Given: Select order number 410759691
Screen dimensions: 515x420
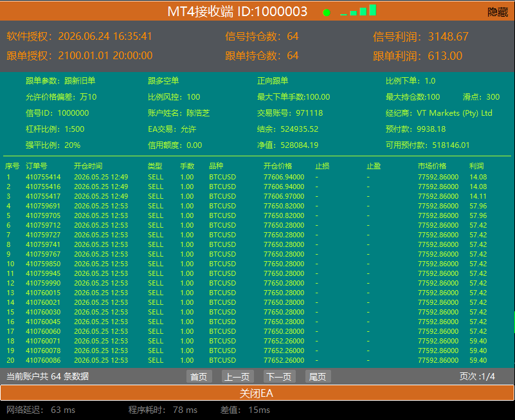Looking at the screenshot, I should (x=43, y=206).
